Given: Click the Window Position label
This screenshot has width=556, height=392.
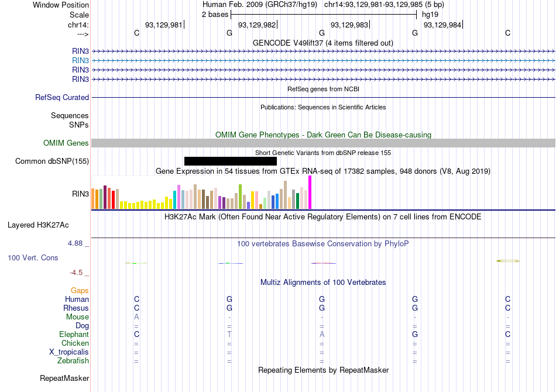Looking at the screenshot, I should [x=61, y=5].
